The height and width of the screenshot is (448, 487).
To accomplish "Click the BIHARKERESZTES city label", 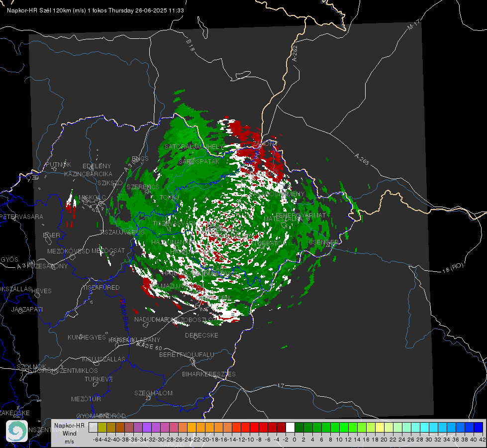I will click(x=209, y=374).
